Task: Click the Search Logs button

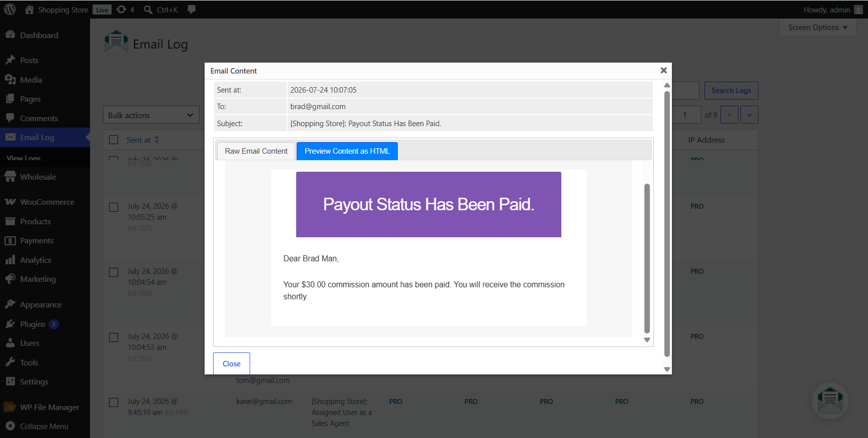Action: point(731,91)
